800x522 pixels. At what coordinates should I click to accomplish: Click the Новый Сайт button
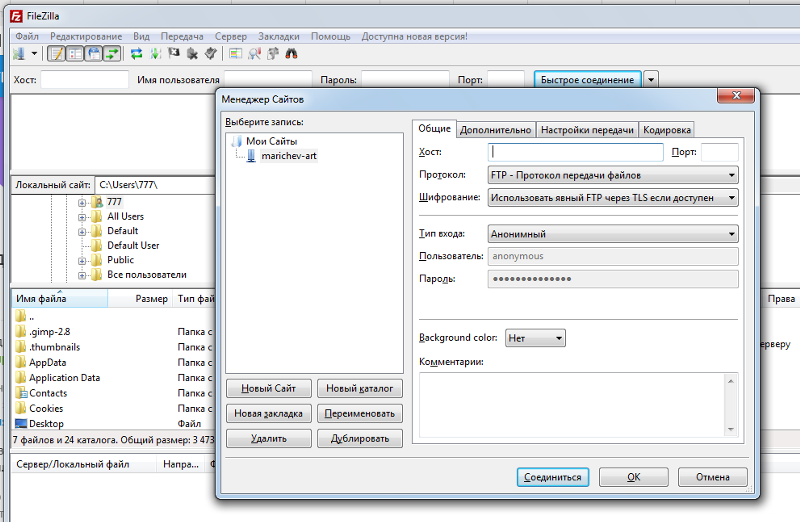click(269, 388)
